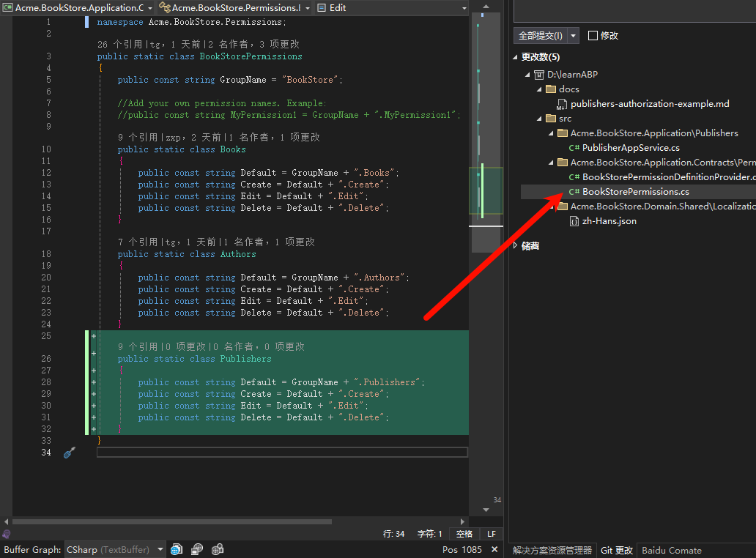Click the minimap viewport highlight region
This screenshot has width=756, height=558.
[486, 190]
